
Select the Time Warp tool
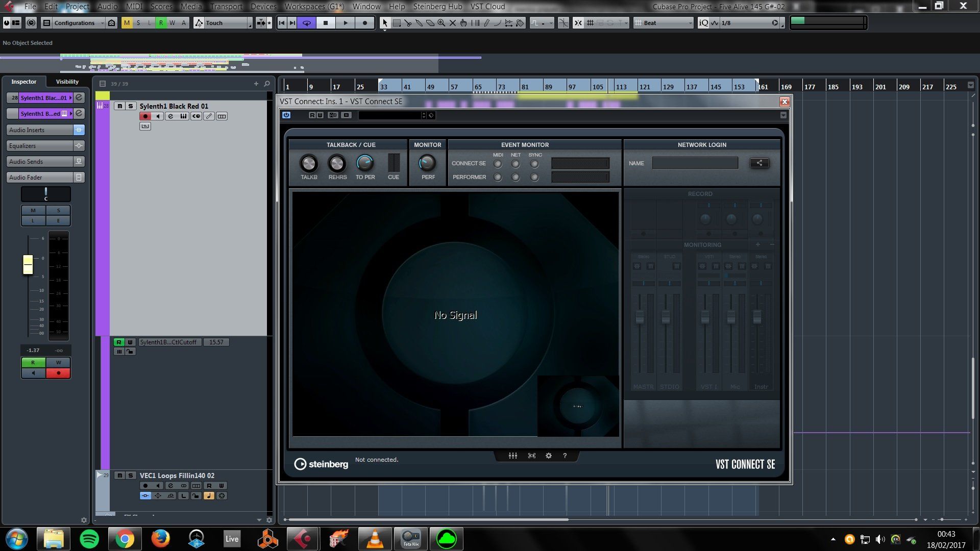(x=475, y=23)
